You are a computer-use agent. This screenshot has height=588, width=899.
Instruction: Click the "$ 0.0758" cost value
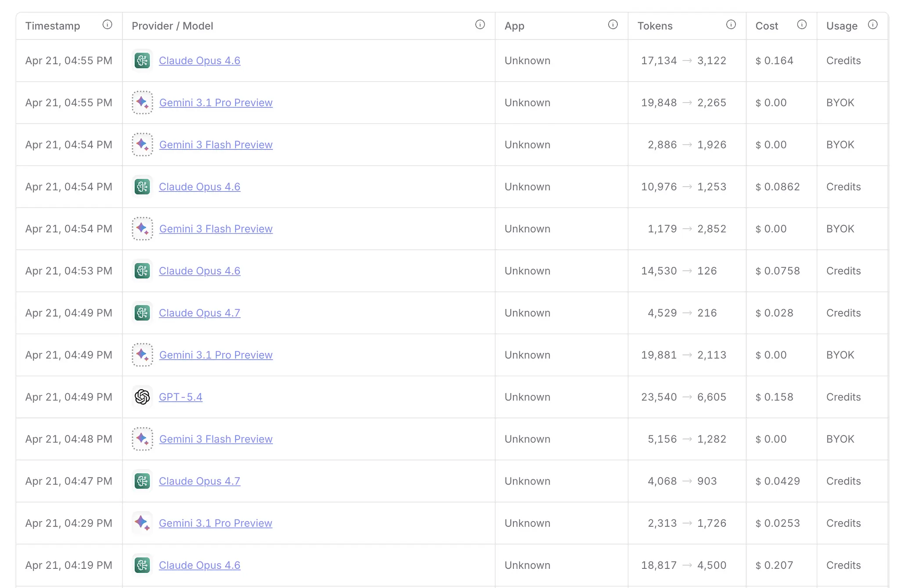click(x=777, y=271)
